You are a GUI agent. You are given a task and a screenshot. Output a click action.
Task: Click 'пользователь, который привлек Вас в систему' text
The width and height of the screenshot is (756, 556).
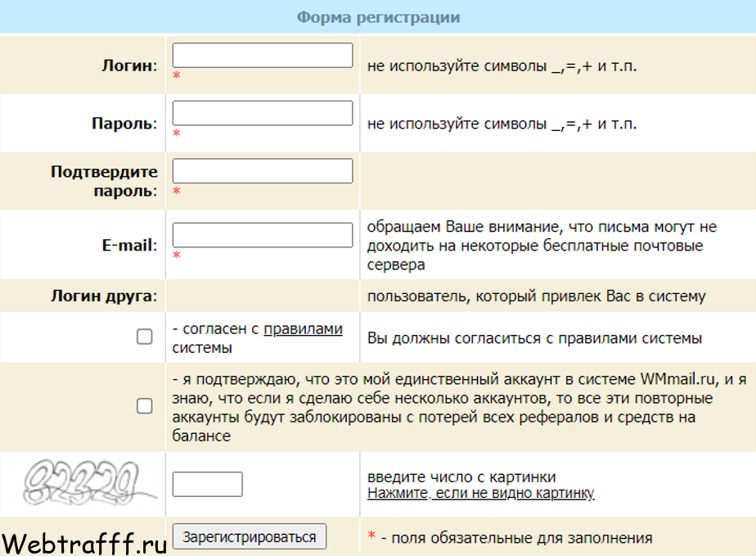(x=536, y=296)
